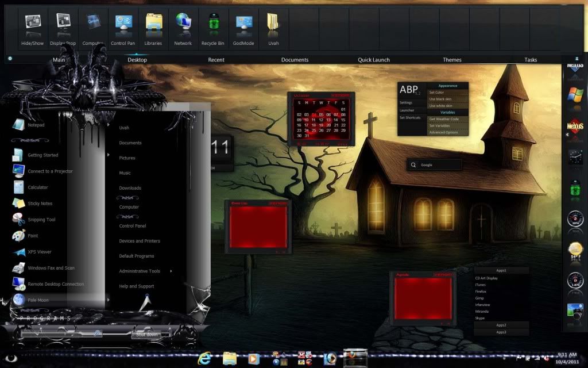Click the side dock collapse arrow
The height and width of the screenshot is (368, 588).
pos(567,135)
